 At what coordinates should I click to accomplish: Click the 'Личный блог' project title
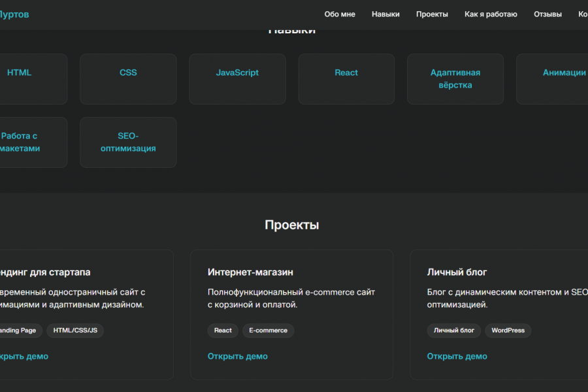point(457,272)
